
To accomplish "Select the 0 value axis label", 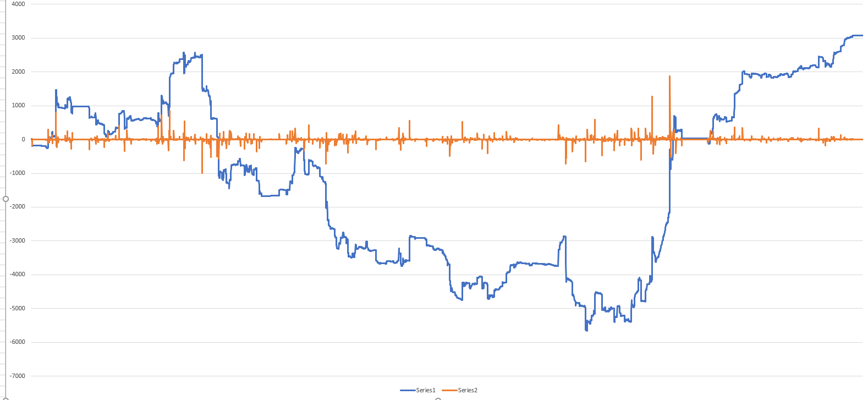I will 23,139.
